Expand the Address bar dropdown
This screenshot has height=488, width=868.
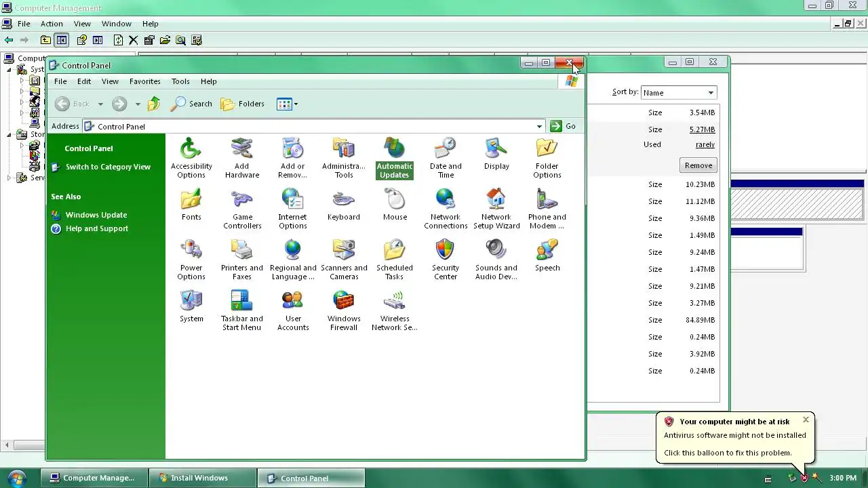[x=539, y=126]
